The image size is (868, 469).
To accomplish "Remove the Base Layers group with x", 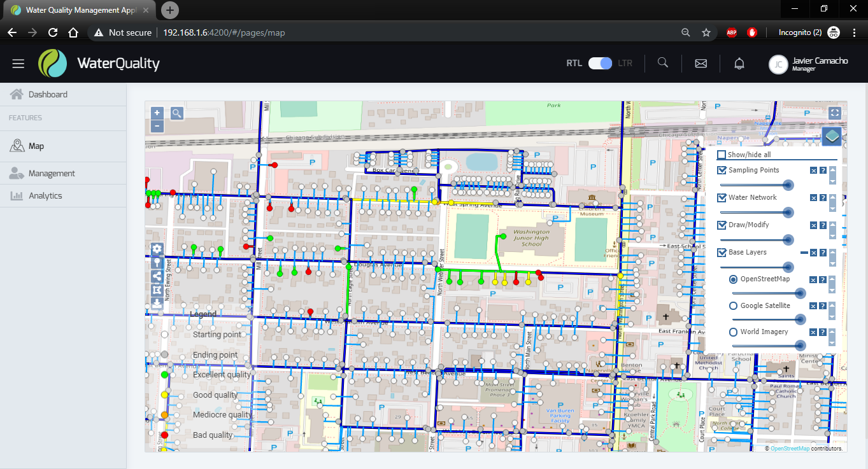I will 813,253.
